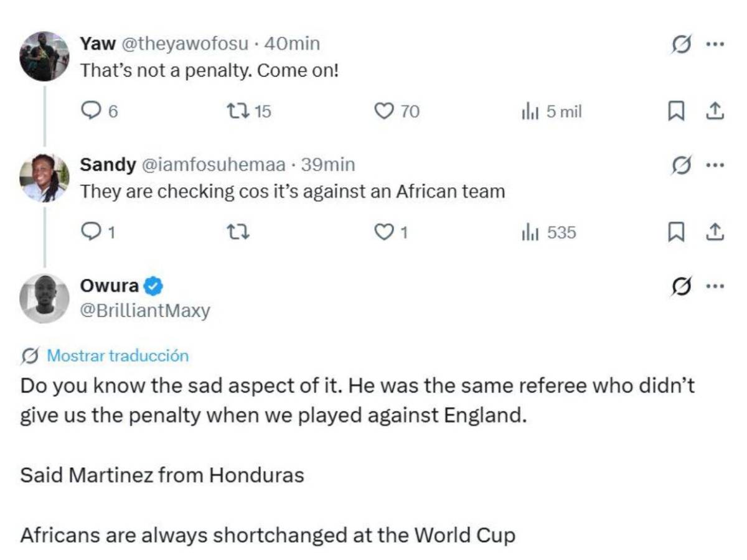The width and height of the screenshot is (747, 560).
Task: View Sandy's tweet analytics showing 535
Action: (548, 233)
